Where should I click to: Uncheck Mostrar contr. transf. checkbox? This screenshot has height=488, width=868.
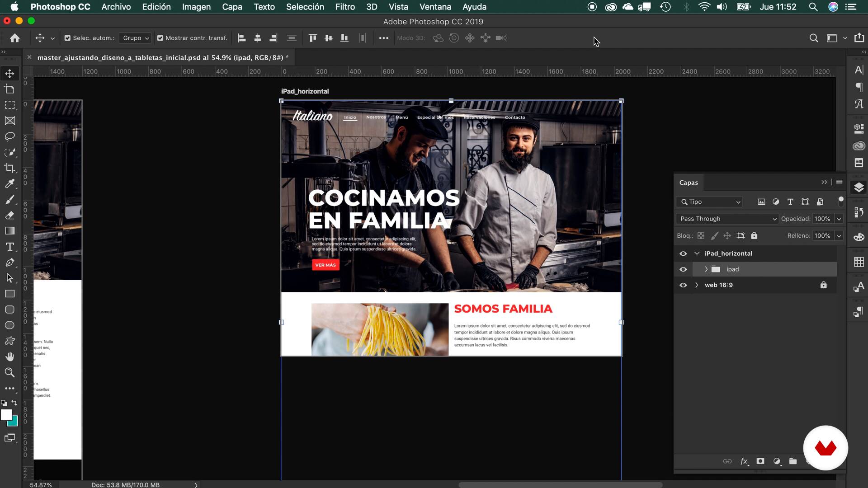coord(160,38)
